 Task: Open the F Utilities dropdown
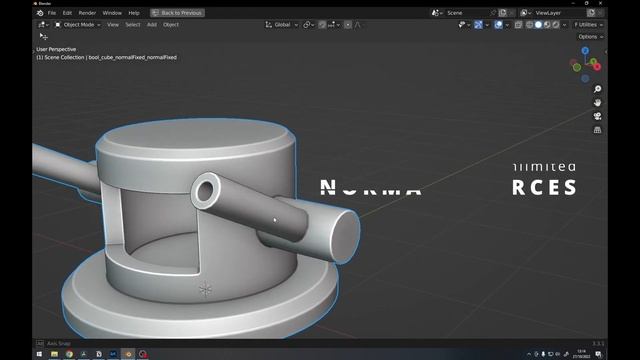(x=588, y=25)
